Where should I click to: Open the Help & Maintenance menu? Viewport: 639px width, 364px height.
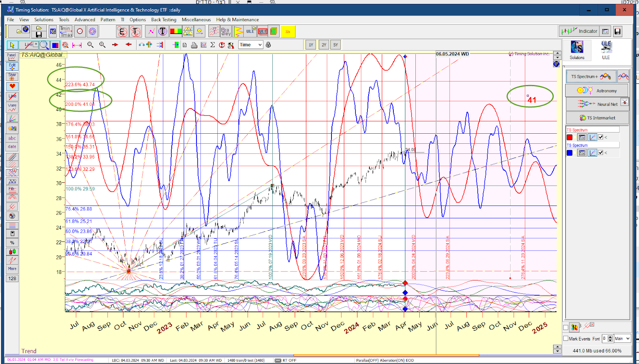point(237,20)
